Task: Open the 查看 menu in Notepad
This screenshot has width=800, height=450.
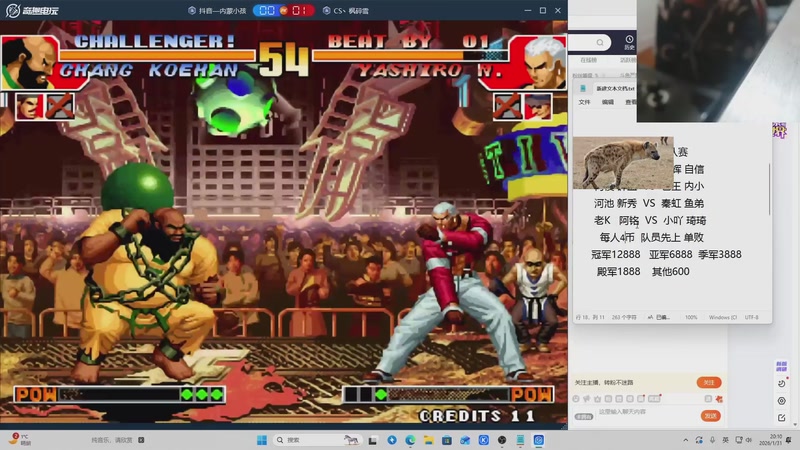Action: [631, 102]
